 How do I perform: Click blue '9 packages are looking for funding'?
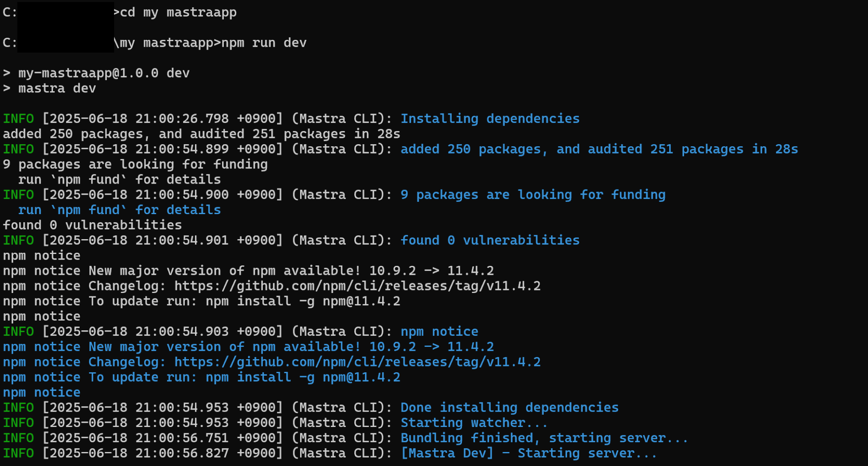[533, 195]
